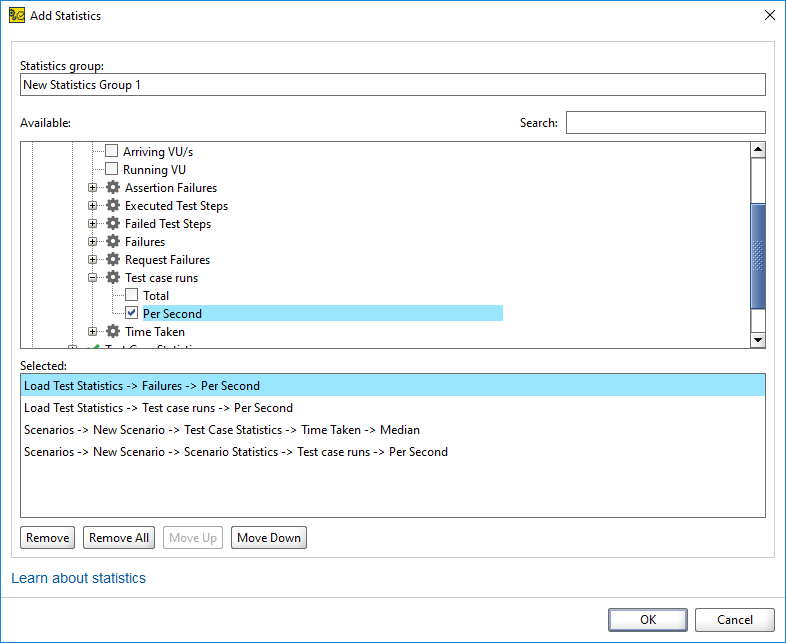Click the Failed Test Steps gear icon
The height and width of the screenshot is (643, 786).
(x=113, y=224)
